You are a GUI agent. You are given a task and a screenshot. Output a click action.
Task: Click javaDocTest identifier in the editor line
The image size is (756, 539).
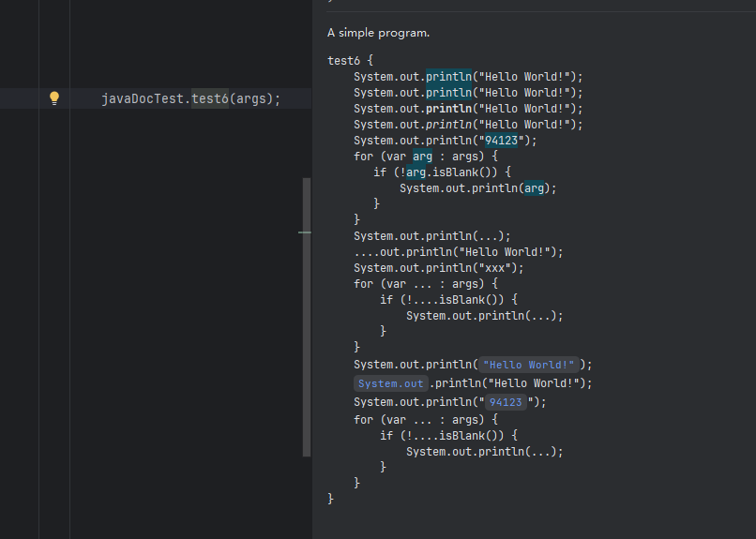(143, 98)
